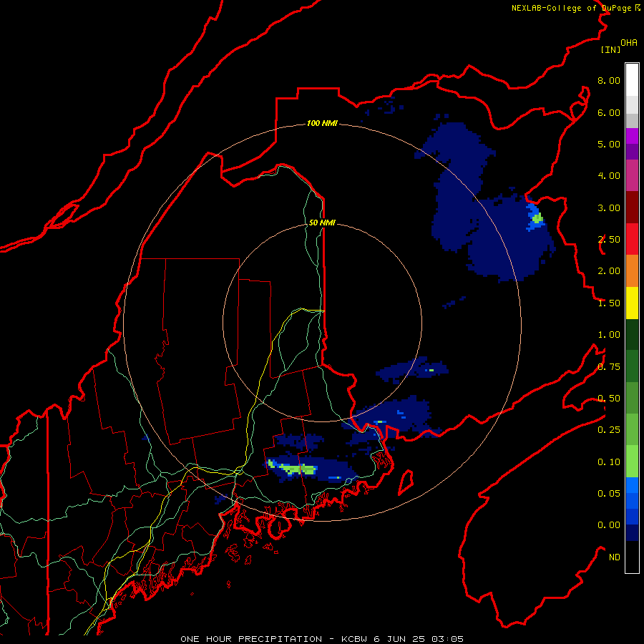Click the NEXLAB-College of DuPage credit text

(x=575, y=8)
